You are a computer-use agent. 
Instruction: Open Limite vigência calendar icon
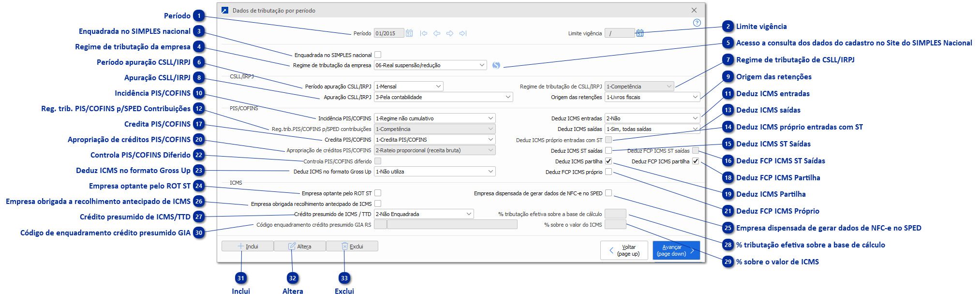[640, 33]
